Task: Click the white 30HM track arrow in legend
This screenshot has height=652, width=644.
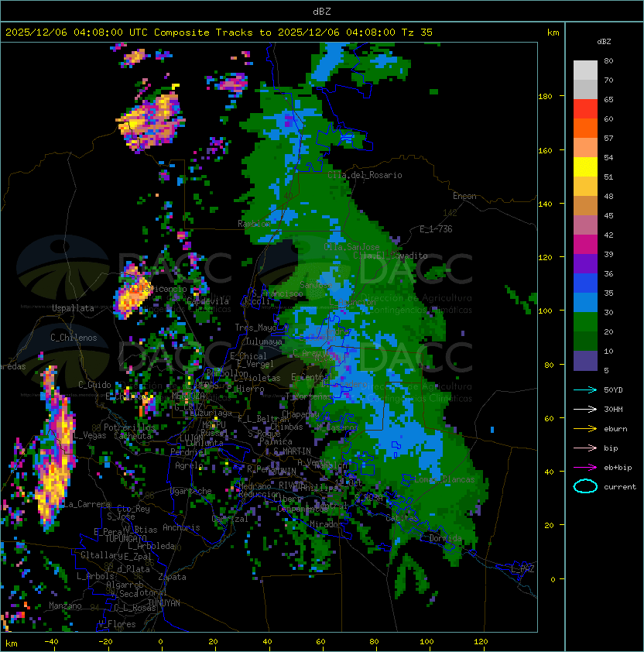Action: pos(585,409)
